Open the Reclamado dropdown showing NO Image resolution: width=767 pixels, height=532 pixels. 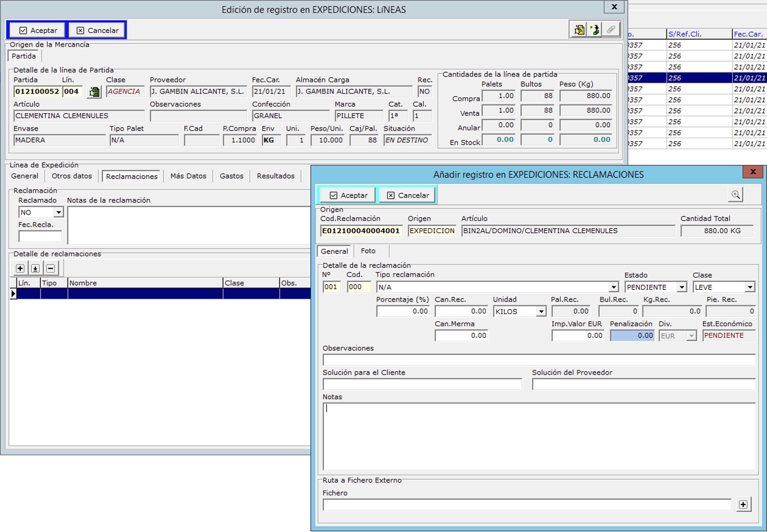[x=59, y=212]
